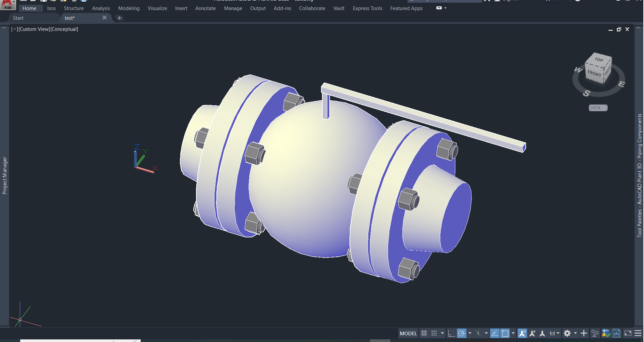Image resolution: width=644 pixels, height=342 pixels.
Task: Open status bar customization menu
Action: [x=638, y=333]
